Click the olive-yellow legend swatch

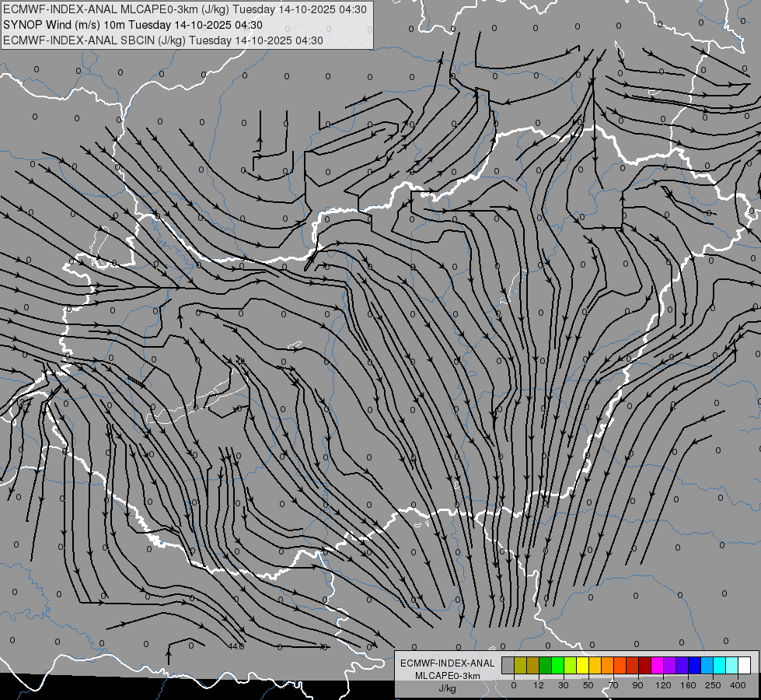[520, 665]
